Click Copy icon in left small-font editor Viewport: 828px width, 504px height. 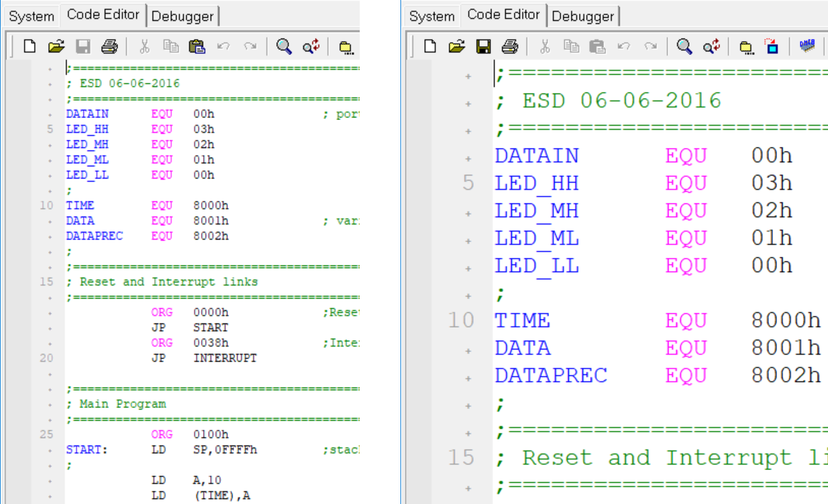point(170,46)
